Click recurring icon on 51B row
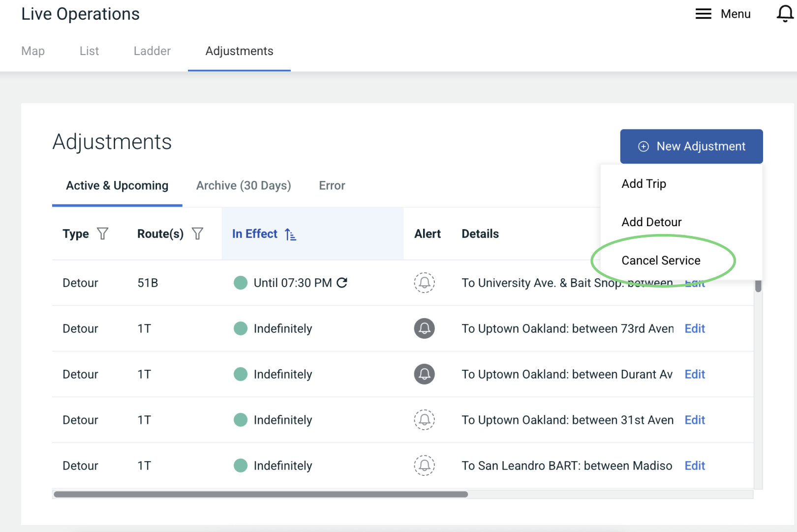The width and height of the screenshot is (797, 532). point(342,283)
